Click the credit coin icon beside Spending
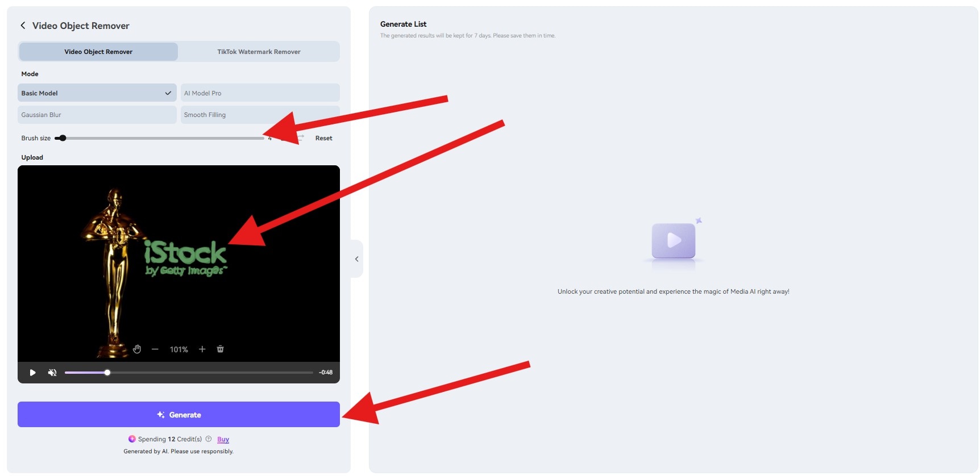Viewport: 980px width, 476px height. point(132,439)
